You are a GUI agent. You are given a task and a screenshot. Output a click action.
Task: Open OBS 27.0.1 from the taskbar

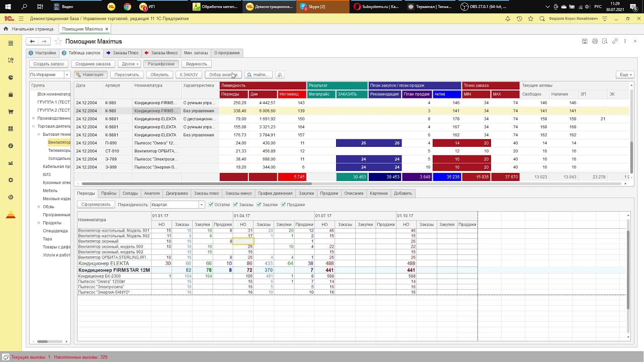pos(484,7)
